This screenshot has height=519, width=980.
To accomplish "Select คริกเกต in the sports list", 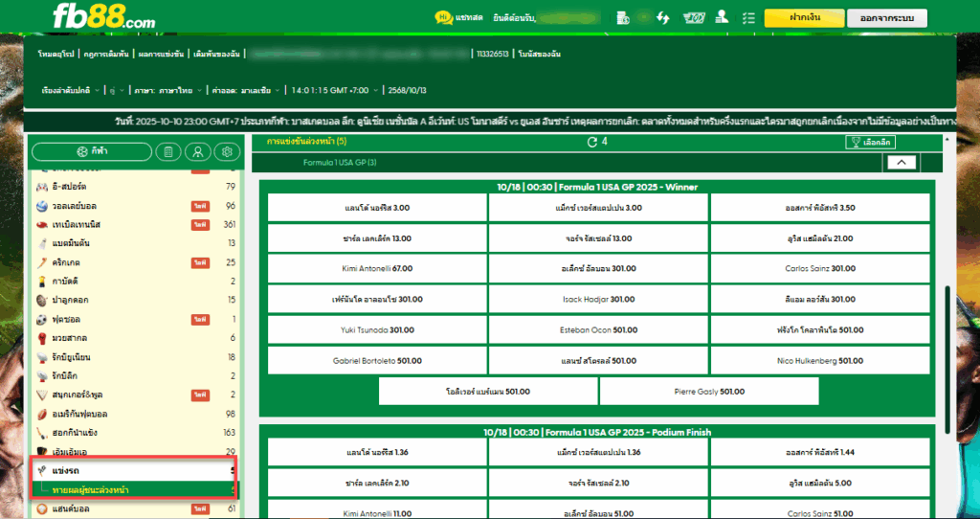I will tap(136, 262).
